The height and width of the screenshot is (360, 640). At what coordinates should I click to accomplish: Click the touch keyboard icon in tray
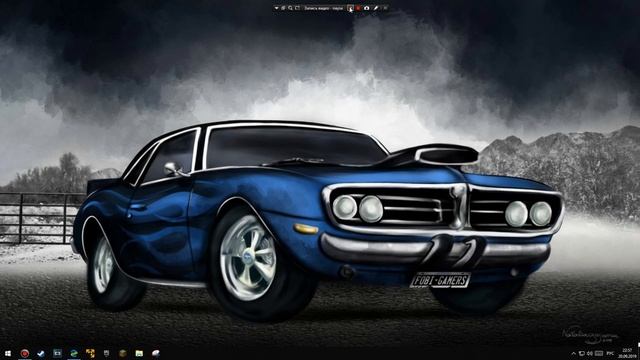[599, 353]
